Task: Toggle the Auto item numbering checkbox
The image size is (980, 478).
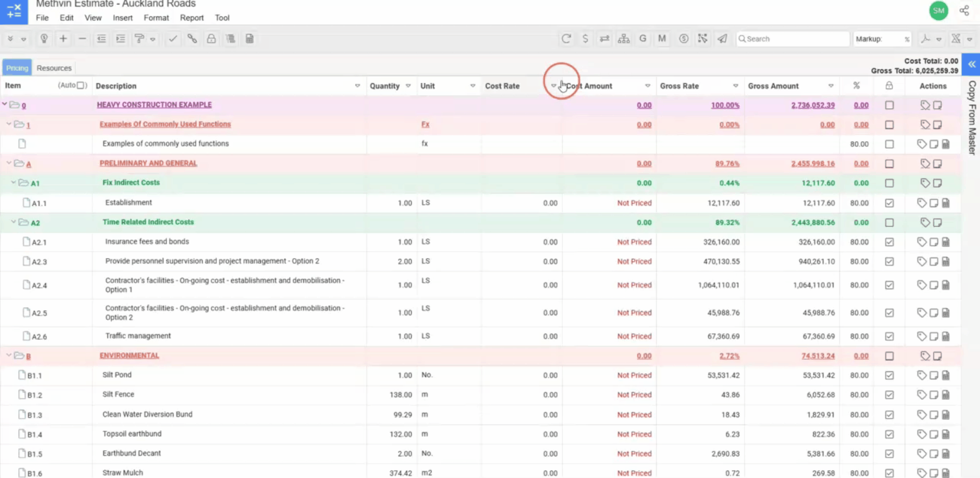Action: tap(80, 85)
